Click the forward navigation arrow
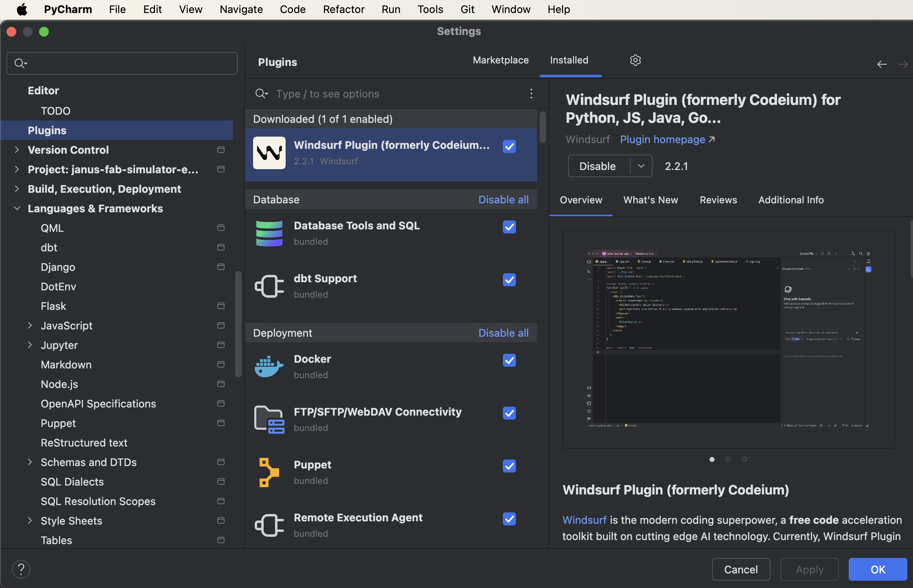 coord(903,64)
